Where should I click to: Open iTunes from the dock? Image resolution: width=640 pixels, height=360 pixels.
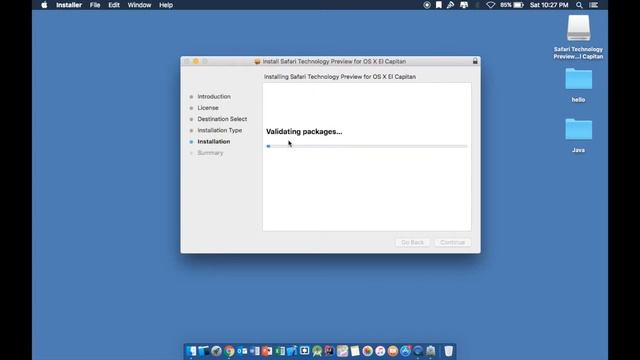pos(380,351)
